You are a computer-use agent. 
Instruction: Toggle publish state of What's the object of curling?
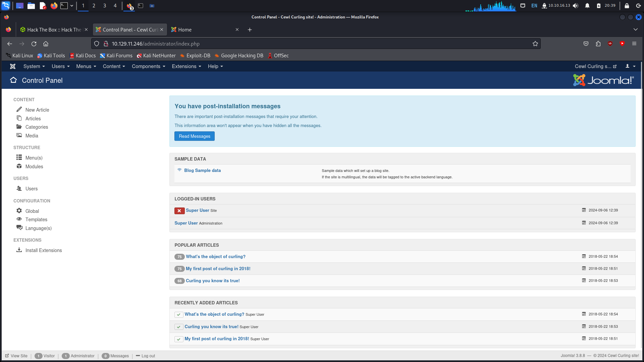pos(179,314)
